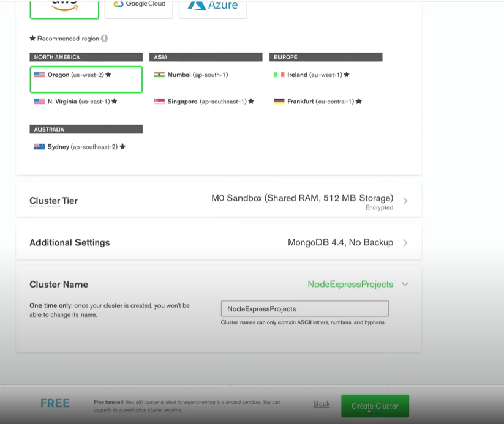The height and width of the screenshot is (424, 504).
Task: Click the flag icon beside N. Virginia
Action: [x=39, y=101]
